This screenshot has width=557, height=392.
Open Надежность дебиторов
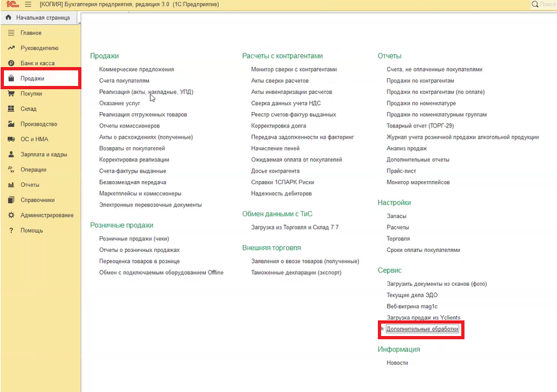[281, 193]
